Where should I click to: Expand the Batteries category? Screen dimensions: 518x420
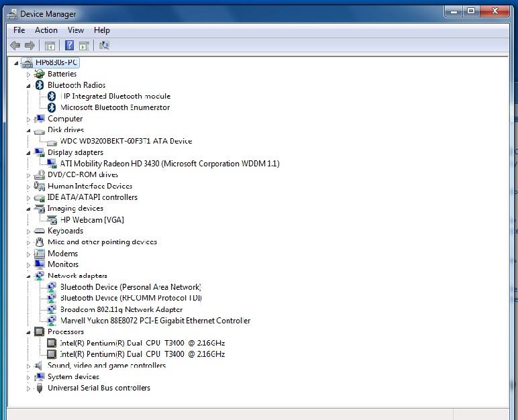[x=29, y=74]
